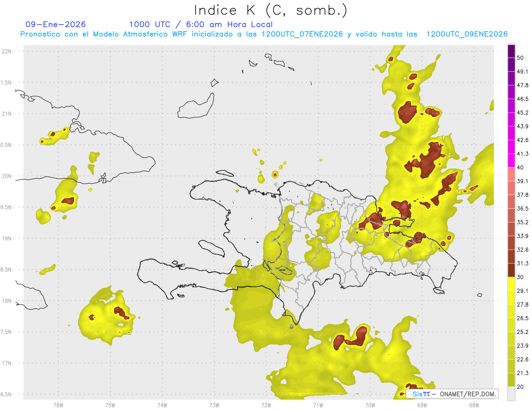Screen dimensions: 532x411
Task: Click the '26.5' color scale label
Action: [x=523, y=318]
